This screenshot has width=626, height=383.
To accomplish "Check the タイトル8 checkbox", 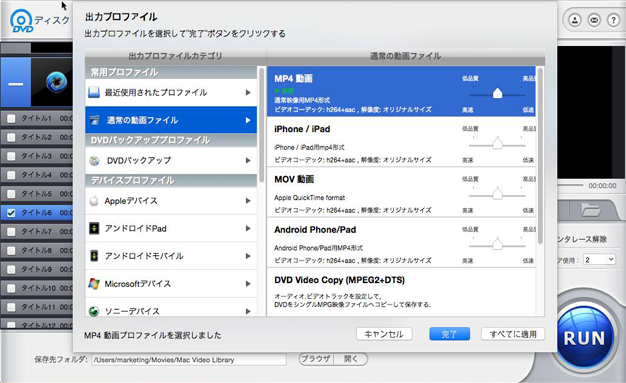I will [11, 250].
